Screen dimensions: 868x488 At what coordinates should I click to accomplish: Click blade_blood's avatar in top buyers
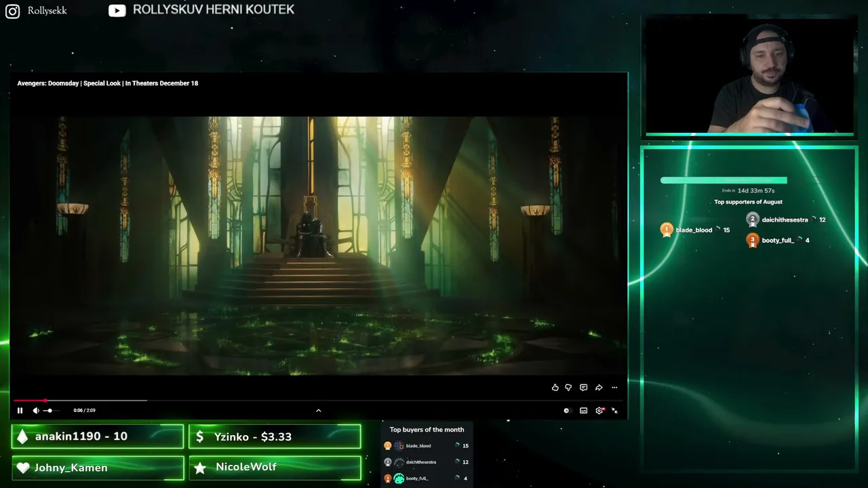(399, 446)
